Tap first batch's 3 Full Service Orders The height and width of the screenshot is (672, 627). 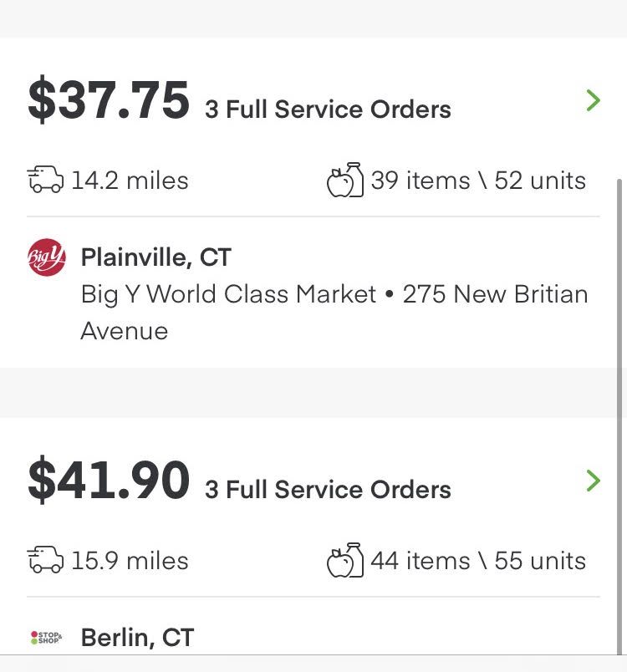pos(328,109)
